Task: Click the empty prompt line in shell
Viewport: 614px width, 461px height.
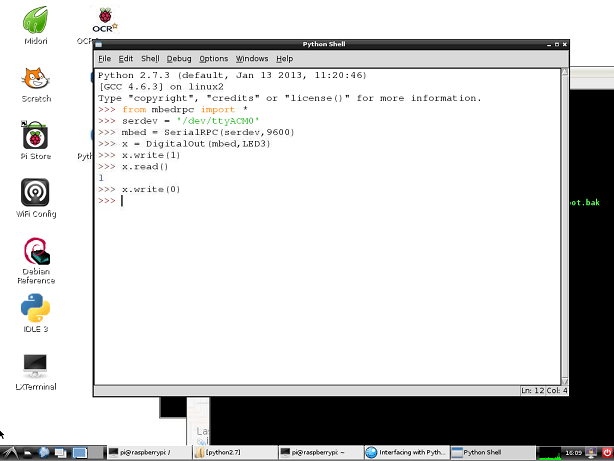Action: coord(300,201)
